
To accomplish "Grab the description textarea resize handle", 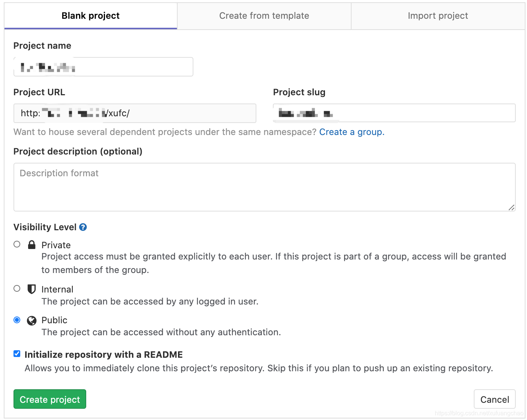I will click(512, 207).
